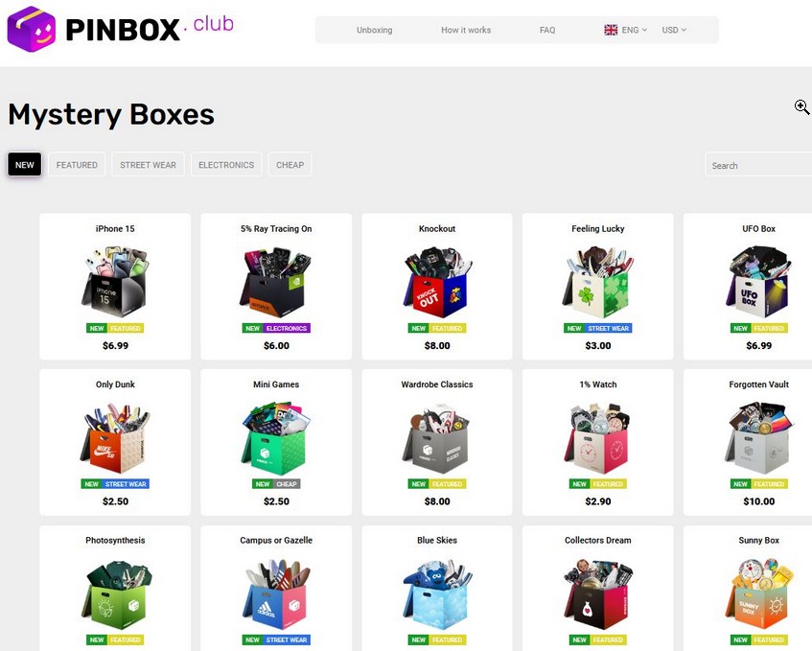Select the Campus or Gazelle Adidas box

tap(276, 593)
